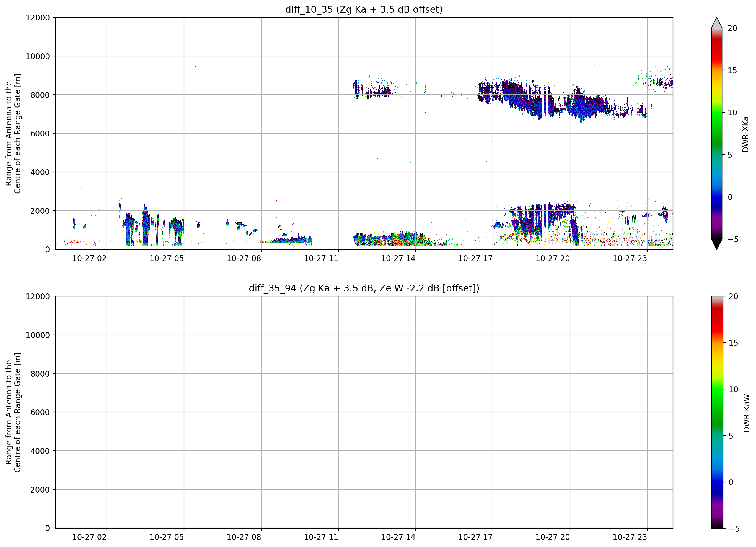Click the y-axis label of the diff_10_35 plot
The width and height of the screenshot is (756, 547).
click(13, 134)
